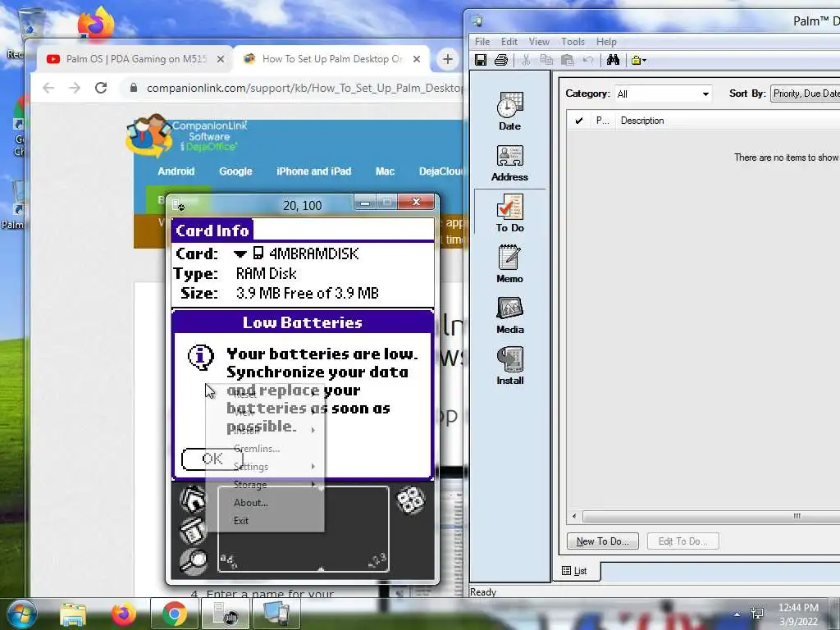The width and height of the screenshot is (840, 630).
Task: Open the Category dropdown in Palm Desktop
Action: (x=663, y=94)
